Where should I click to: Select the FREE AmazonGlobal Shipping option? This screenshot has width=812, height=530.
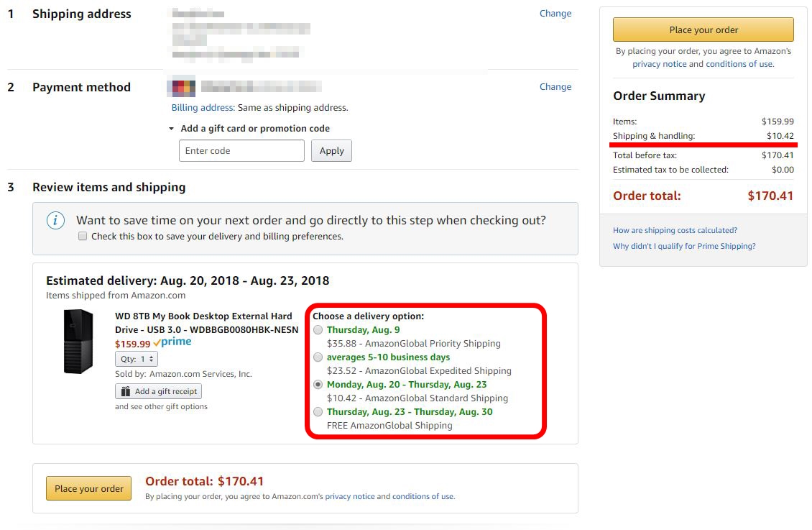318,412
